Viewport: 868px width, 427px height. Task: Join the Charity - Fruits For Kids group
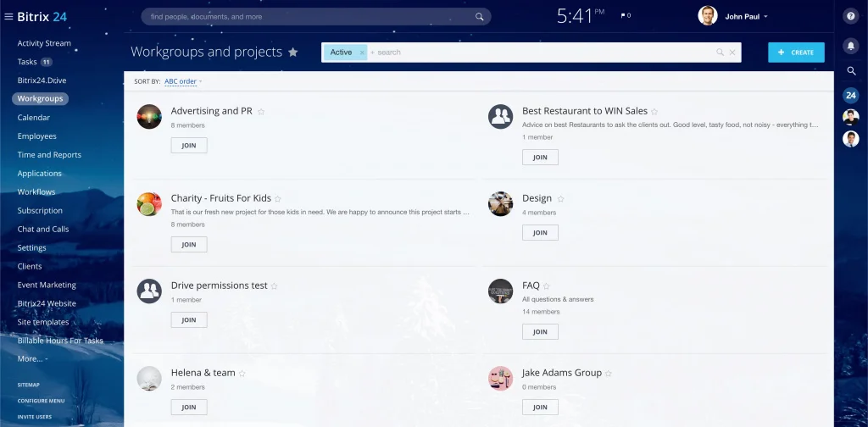click(x=188, y=245)
